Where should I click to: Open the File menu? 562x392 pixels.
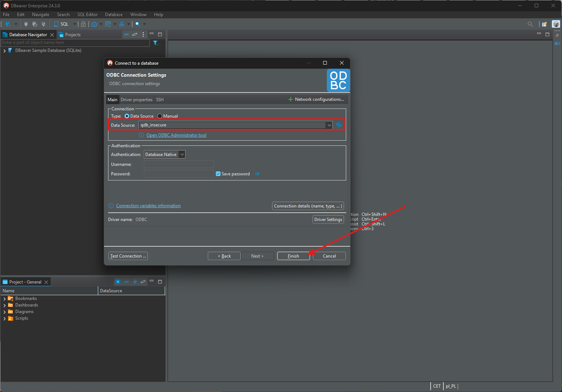coord(6,15)
